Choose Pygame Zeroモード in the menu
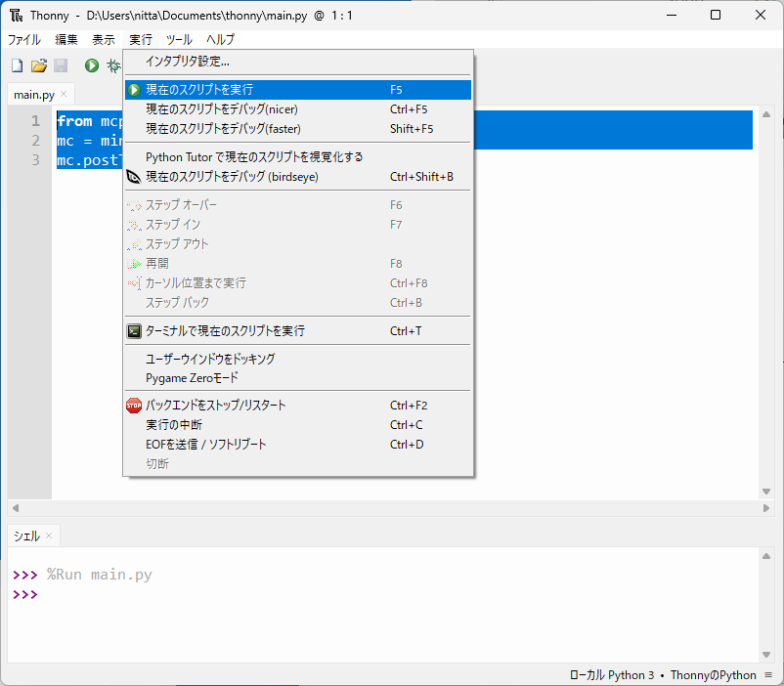Viewport: 784px width, 686px height. (192, 378)
